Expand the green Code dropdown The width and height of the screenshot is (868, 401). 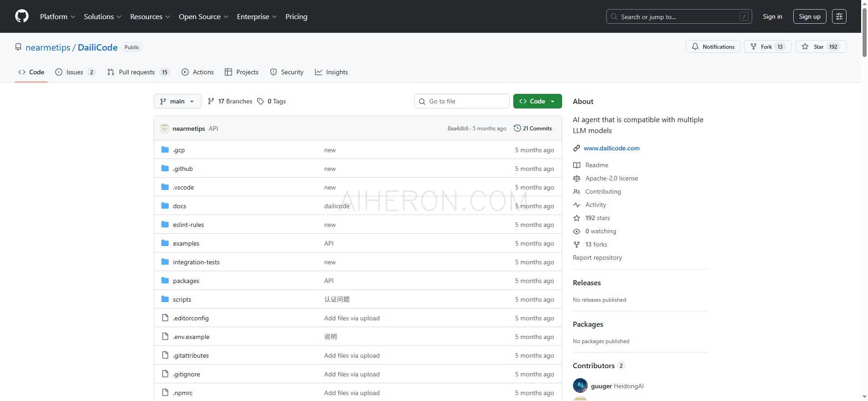click(537, 101)
